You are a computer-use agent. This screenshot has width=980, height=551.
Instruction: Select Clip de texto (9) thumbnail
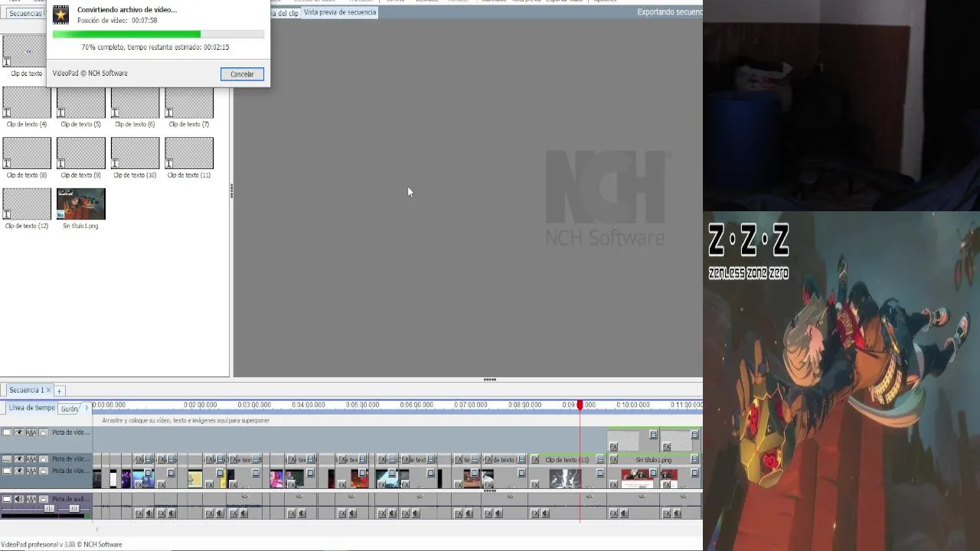81,153
